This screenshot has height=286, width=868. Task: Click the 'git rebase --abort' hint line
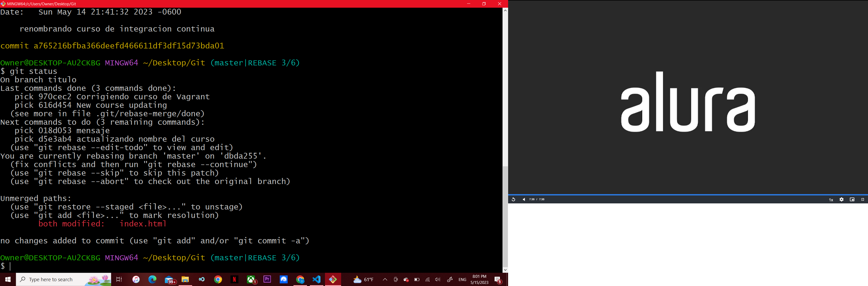[x=150, y=181]
